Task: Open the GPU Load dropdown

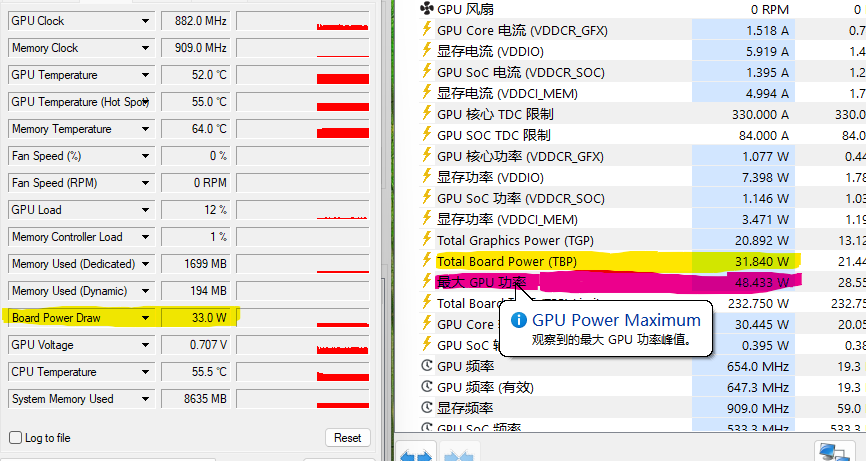Action: click(x=145, y=210)
